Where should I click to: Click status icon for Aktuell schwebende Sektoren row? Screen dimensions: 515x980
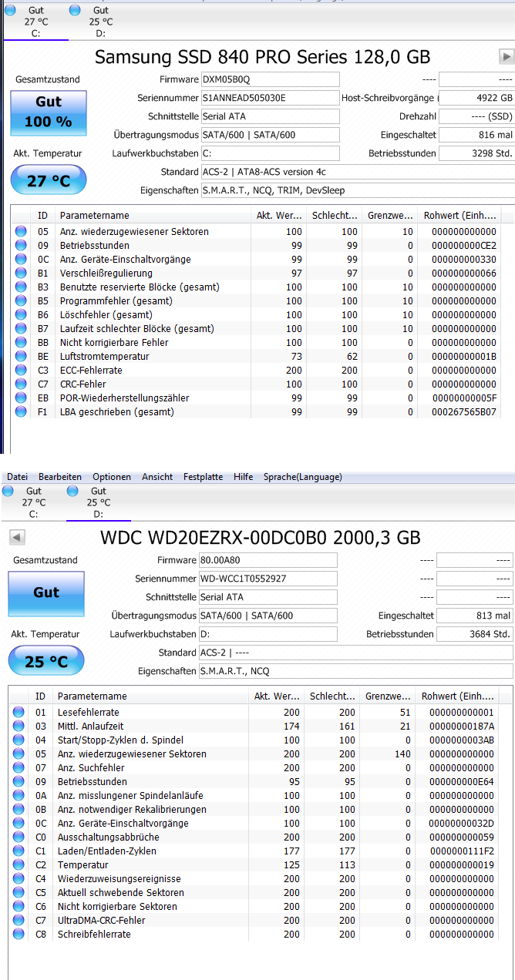click(x=19, y=892)
